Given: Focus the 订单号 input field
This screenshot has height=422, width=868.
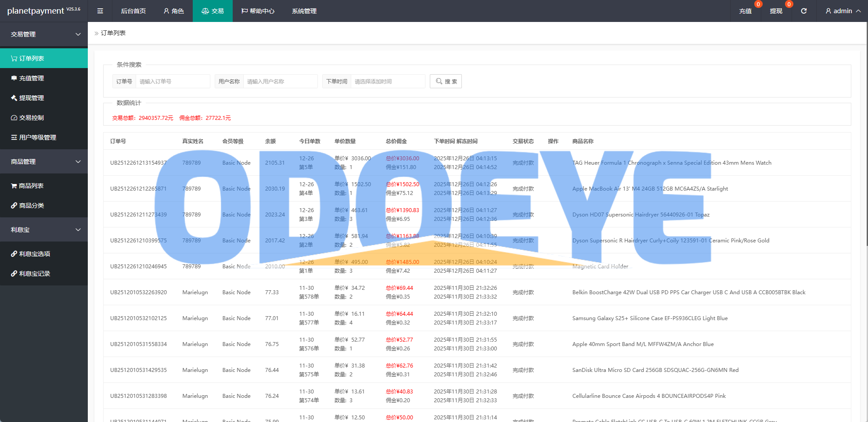Looking at the screenshot, I should coord(173,81).
